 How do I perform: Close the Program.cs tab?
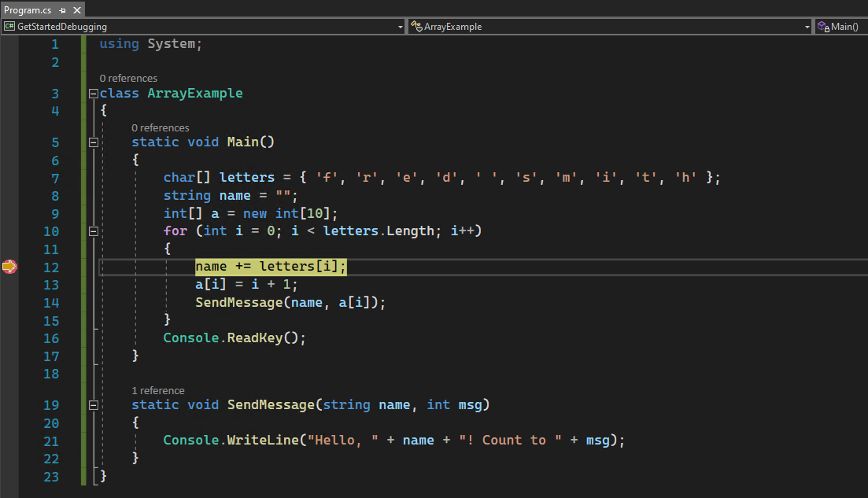tap(75, 9)
